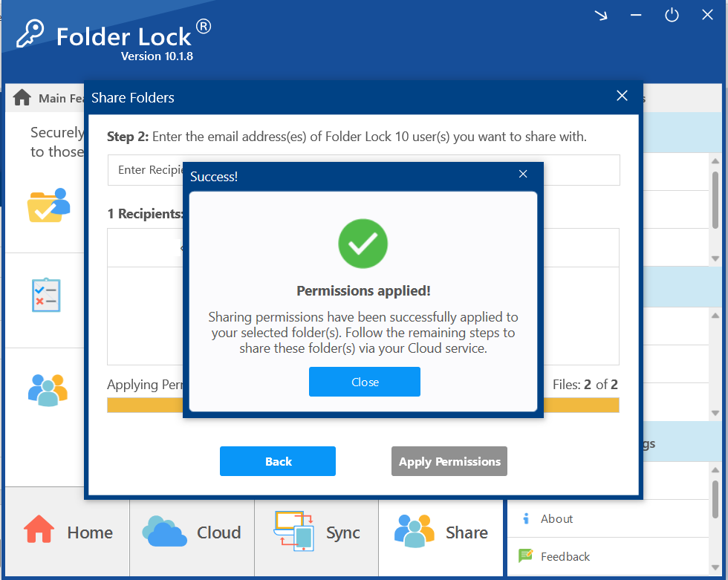
Task: Click the top sidebar scrollbar down arrow
Action: 715,258
